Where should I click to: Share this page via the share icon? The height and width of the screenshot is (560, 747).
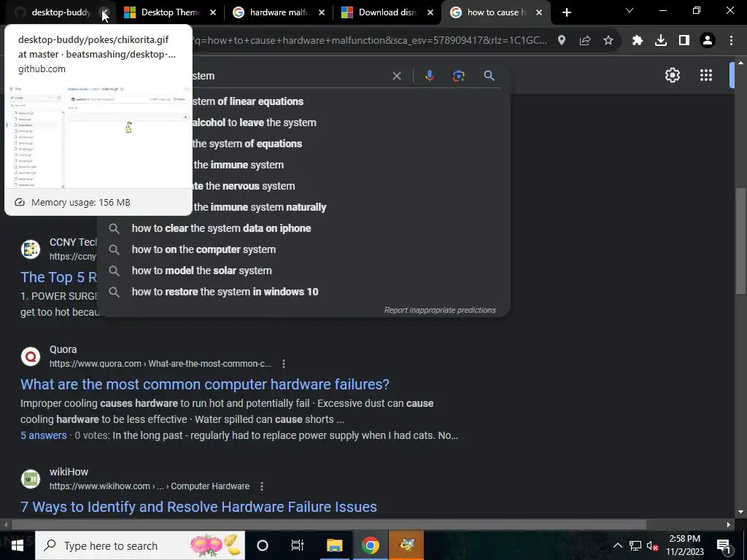point(585,41)
